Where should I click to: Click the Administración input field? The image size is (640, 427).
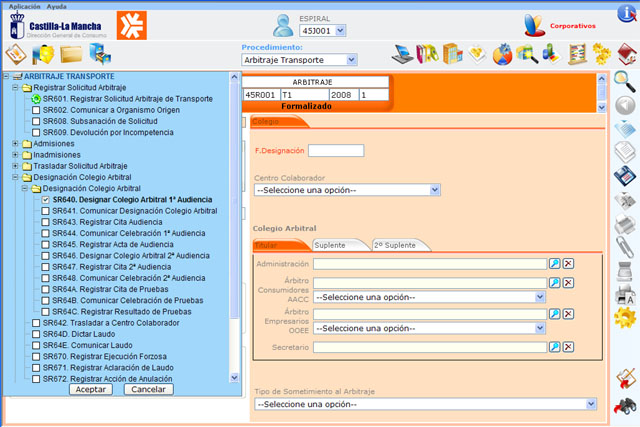click(x=430, y=264)
